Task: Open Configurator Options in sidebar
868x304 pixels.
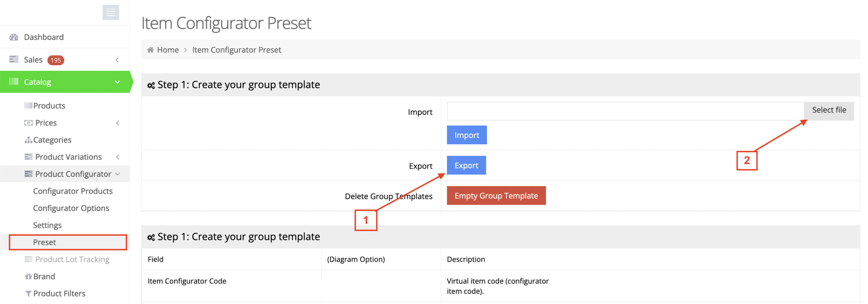Action: coord(71,208)
